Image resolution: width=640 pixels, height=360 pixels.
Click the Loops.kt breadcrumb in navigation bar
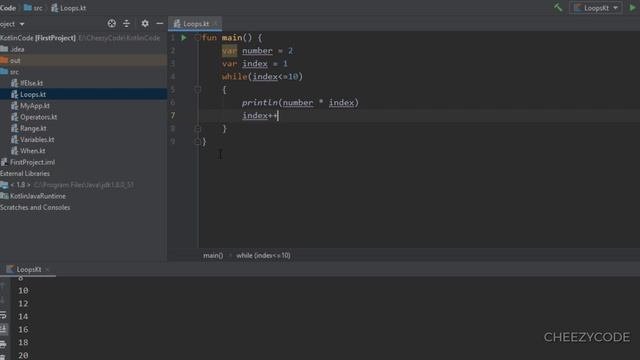pos(69,8)
